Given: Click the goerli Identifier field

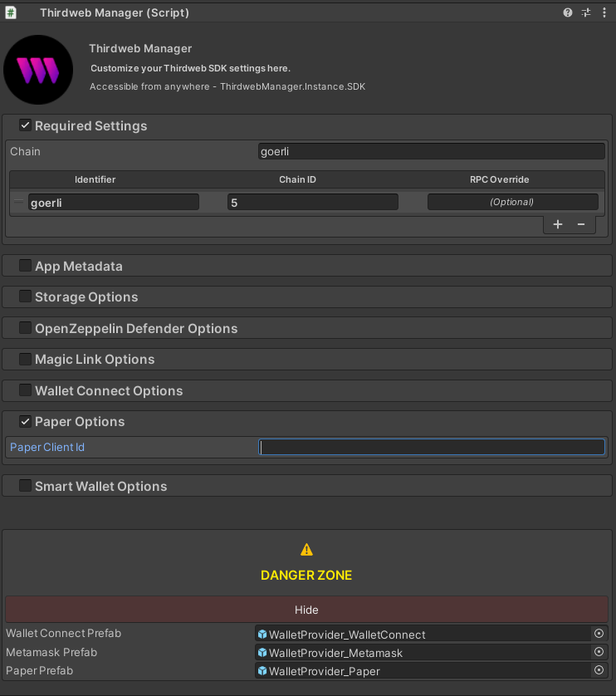Looking at the screenshot, I should [114, 203].
